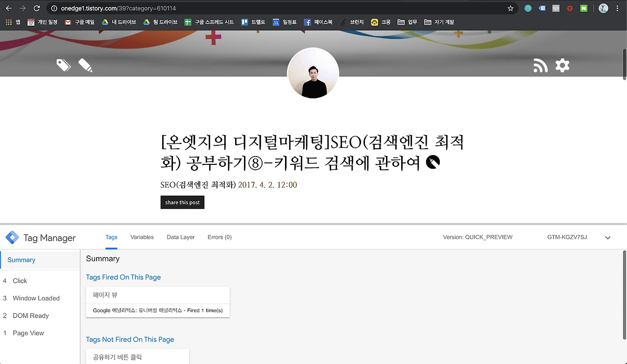Expand the GTM-KGZV7SJ container chevron

point(607,237)
